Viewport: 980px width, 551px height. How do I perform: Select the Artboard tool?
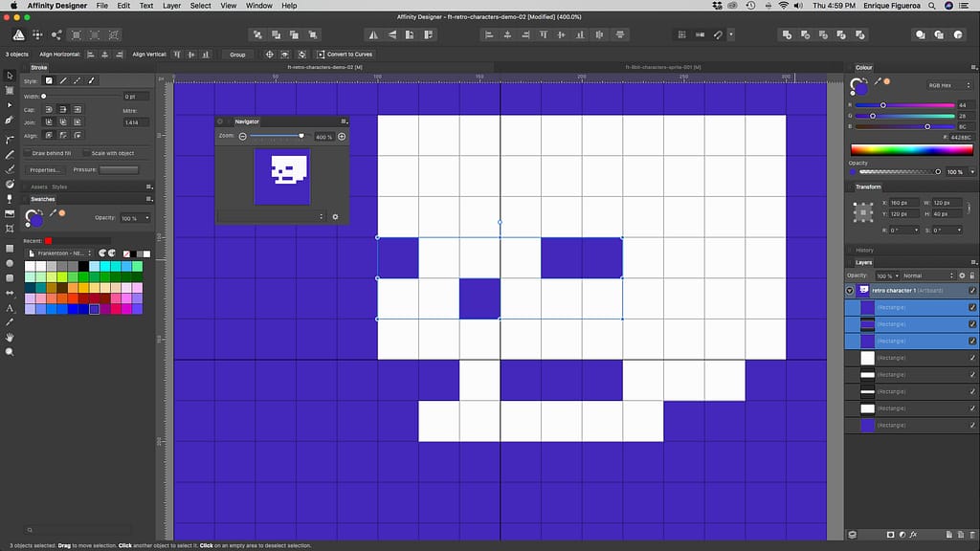pos(10,90)
